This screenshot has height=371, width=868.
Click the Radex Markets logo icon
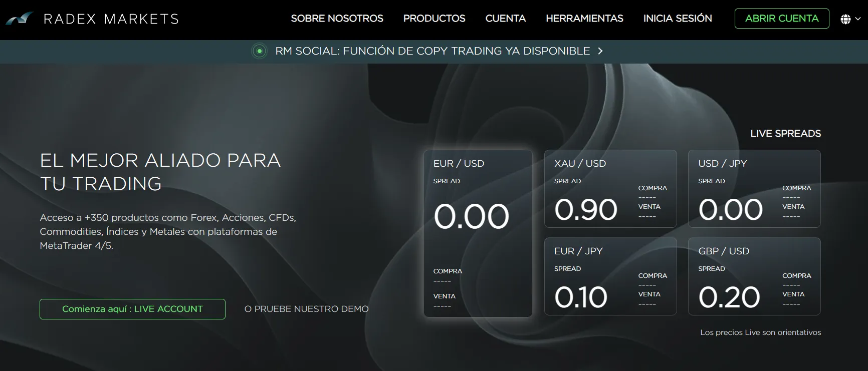click(x=20, y=19)
